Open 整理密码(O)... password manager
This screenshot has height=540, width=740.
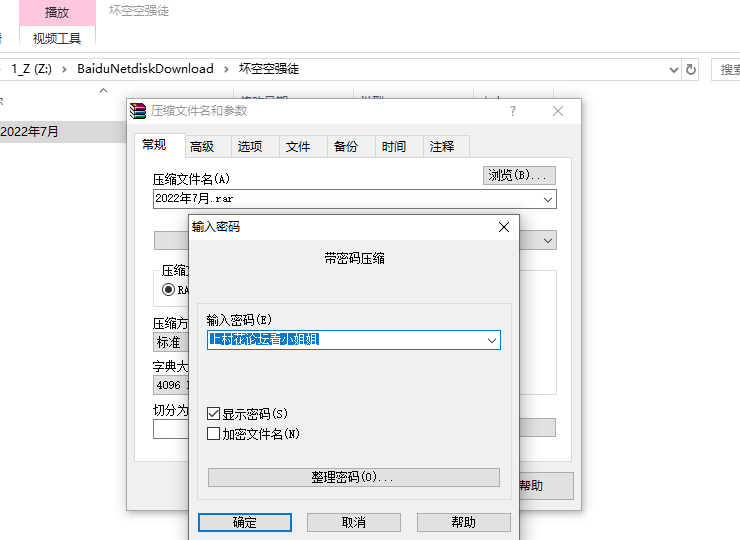tap(353, 477)
